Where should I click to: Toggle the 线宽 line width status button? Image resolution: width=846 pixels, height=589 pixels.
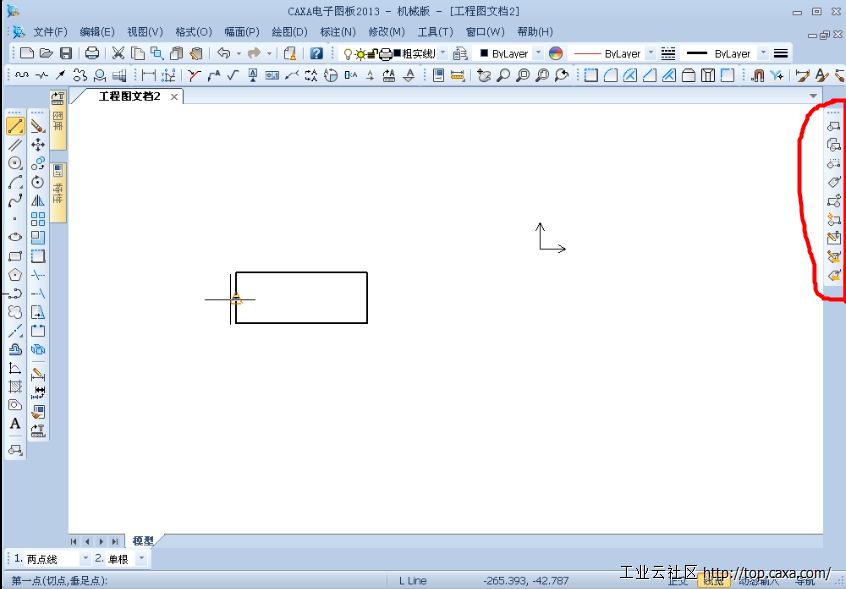[x=713, y=580]
